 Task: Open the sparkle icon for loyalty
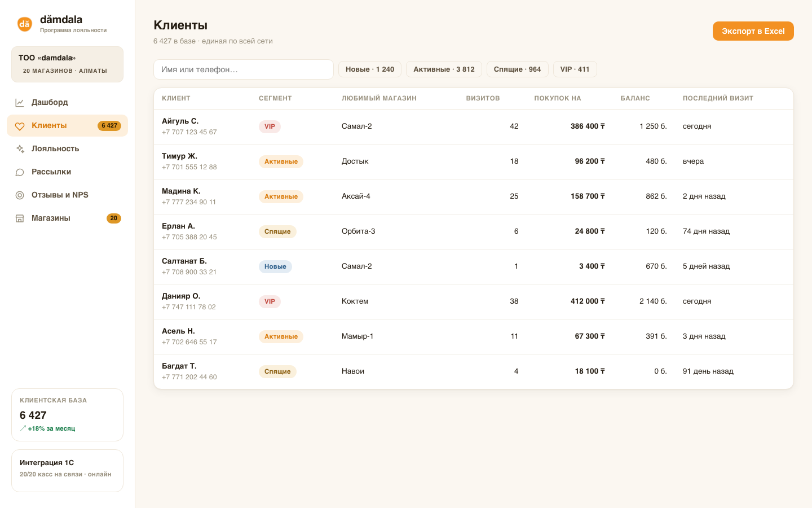pyautogui.click(x=20, y=149)
